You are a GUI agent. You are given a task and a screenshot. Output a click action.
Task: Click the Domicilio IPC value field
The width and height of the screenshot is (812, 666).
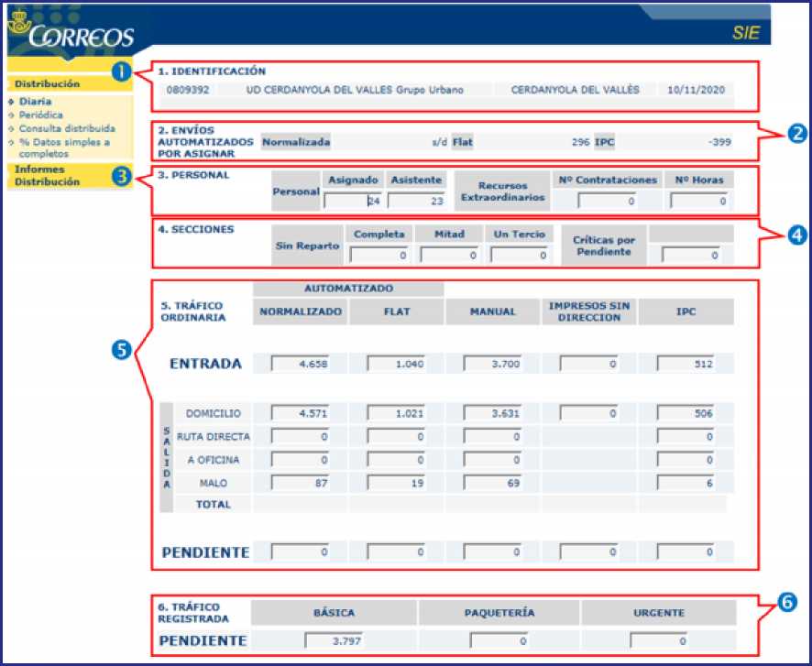(685, 414)
